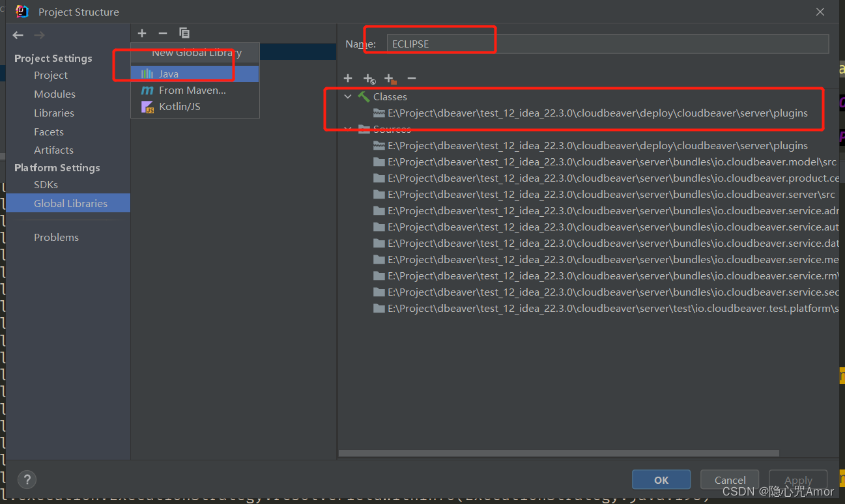Image resolution: width=845 pixels, height=504 pixels.
Task: Click the add root plus icon
Action: (348, 78)
